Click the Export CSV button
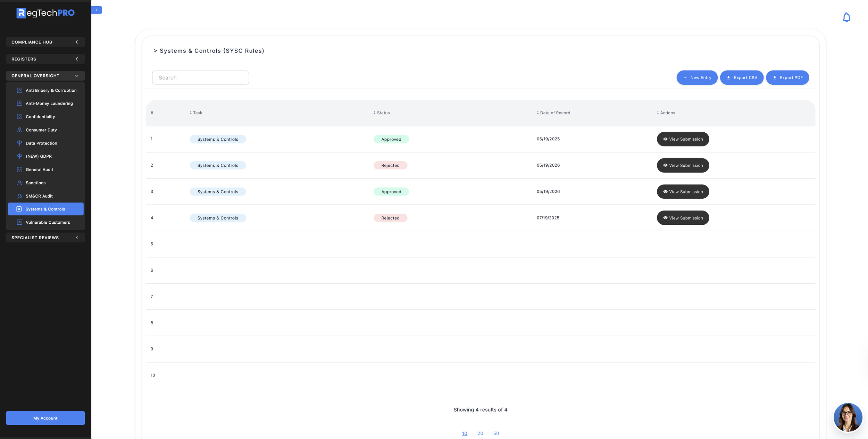This screenshot has height=439, width=868. [741, 77]
